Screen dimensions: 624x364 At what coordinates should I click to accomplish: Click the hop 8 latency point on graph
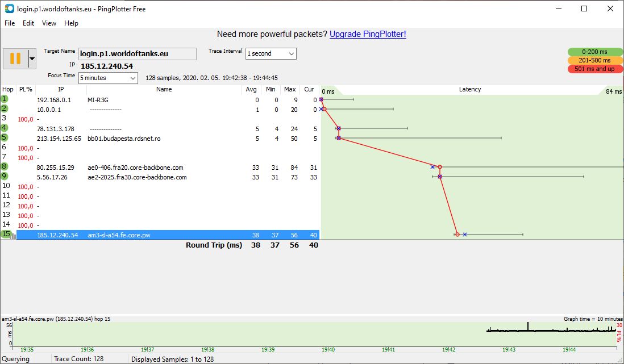440,167
